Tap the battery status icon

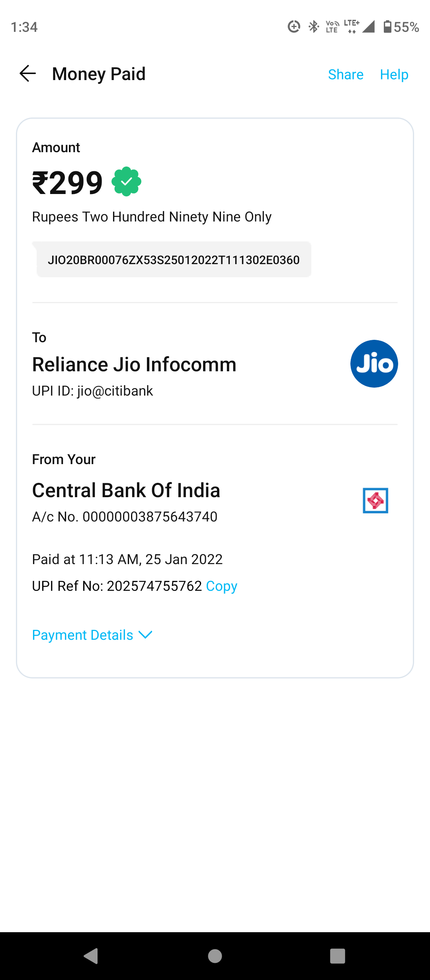(387, 27)
